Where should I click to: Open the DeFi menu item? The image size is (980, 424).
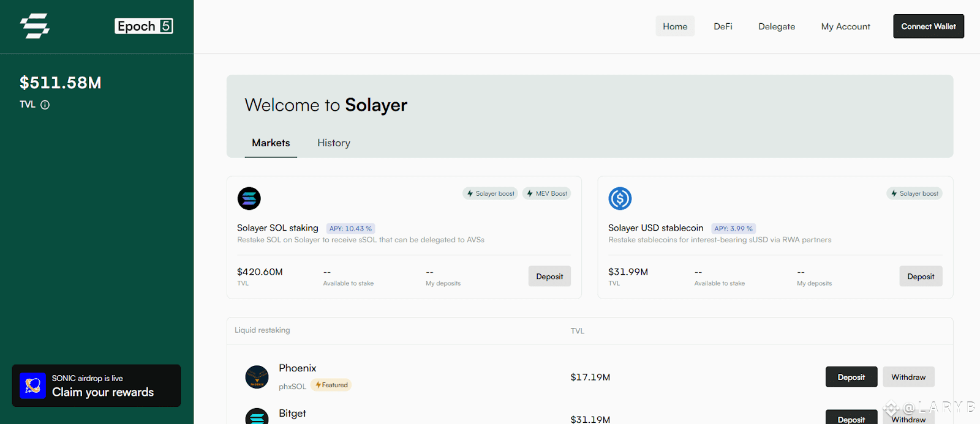pos(723,26)
